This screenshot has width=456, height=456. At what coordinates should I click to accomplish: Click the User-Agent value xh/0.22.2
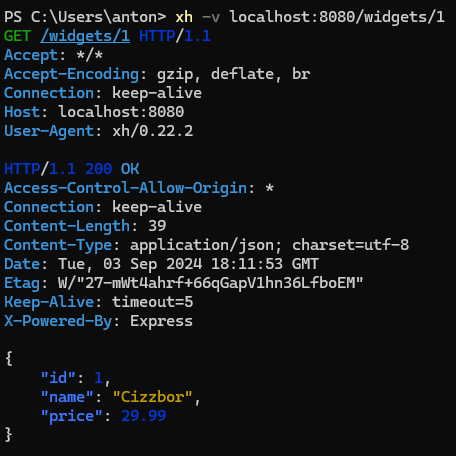(153, 131)
